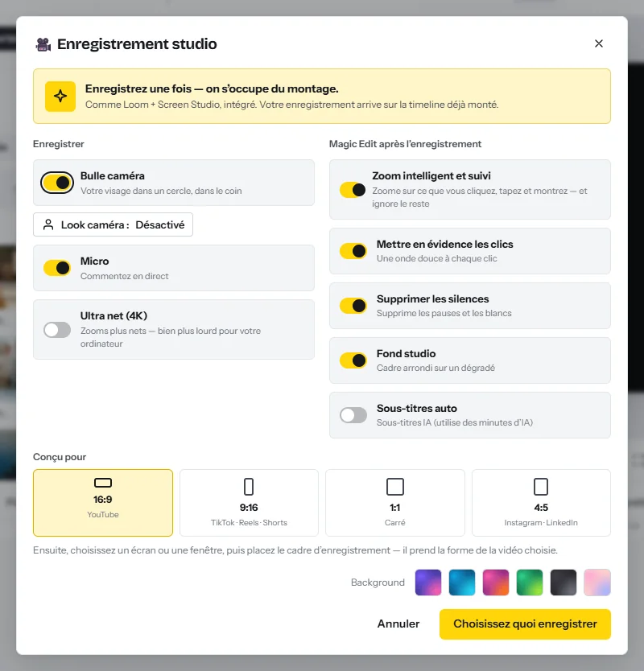Viewport: 644px width, 671px height.
Task: Click 'Commentez en direct' description
Action: point(125,276)
